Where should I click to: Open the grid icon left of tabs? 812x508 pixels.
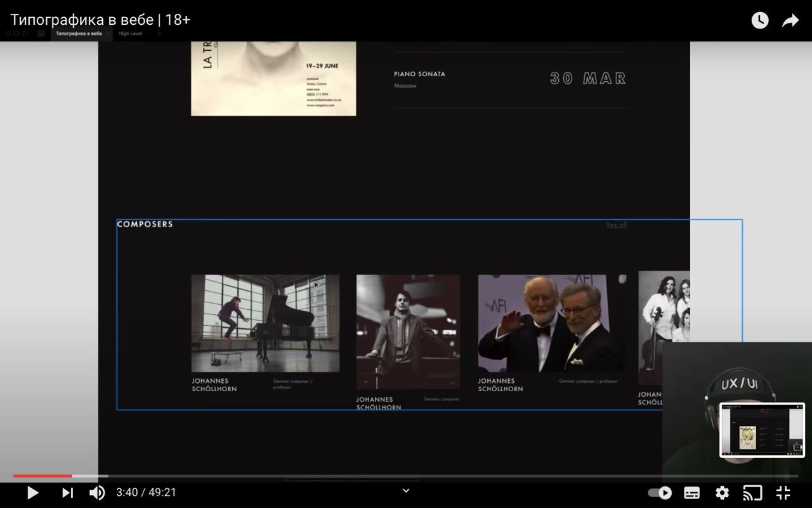tap(41, 34)
